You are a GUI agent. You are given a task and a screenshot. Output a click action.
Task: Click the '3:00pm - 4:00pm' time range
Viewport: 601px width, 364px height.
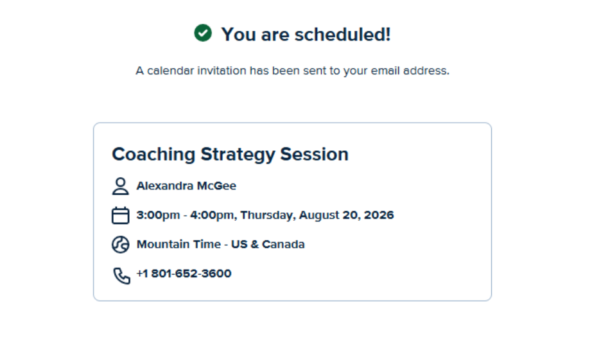185,215
